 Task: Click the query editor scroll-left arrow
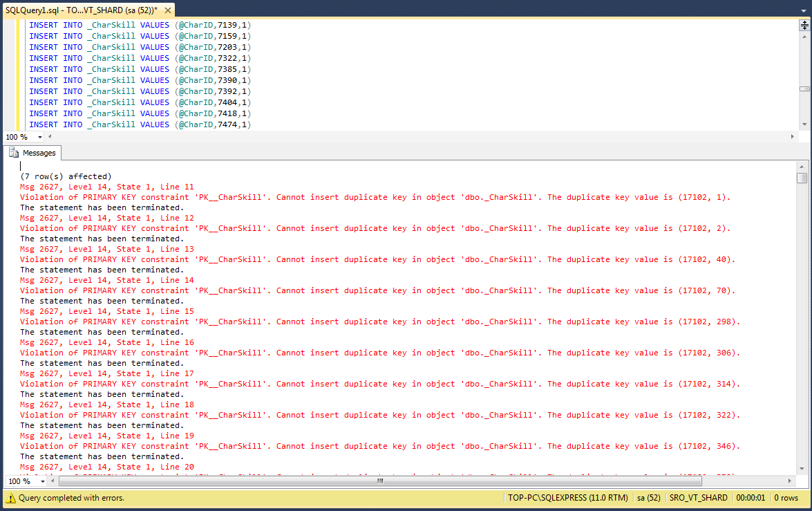(50, 137)
